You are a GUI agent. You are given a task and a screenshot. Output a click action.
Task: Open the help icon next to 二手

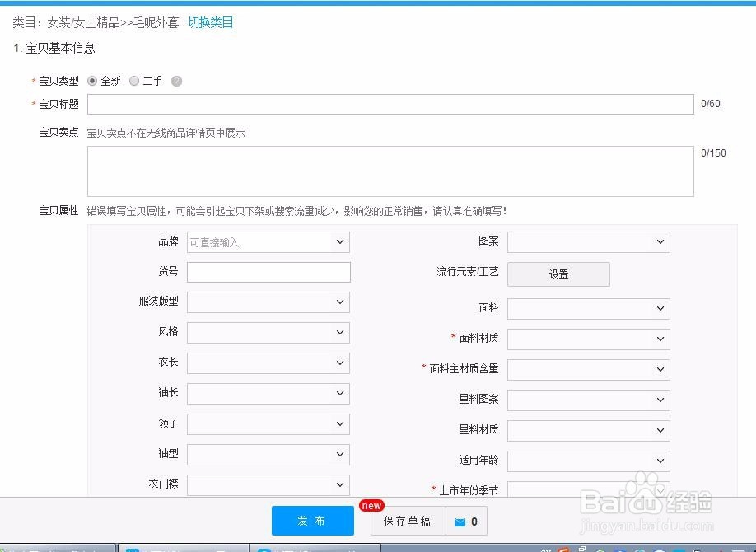tap(177, 81)
